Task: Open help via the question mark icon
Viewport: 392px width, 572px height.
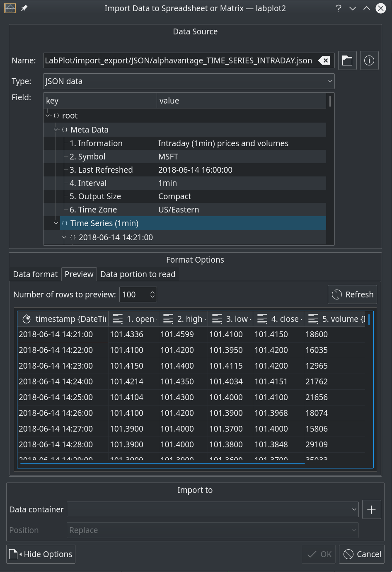Action: tap(339, 8)
